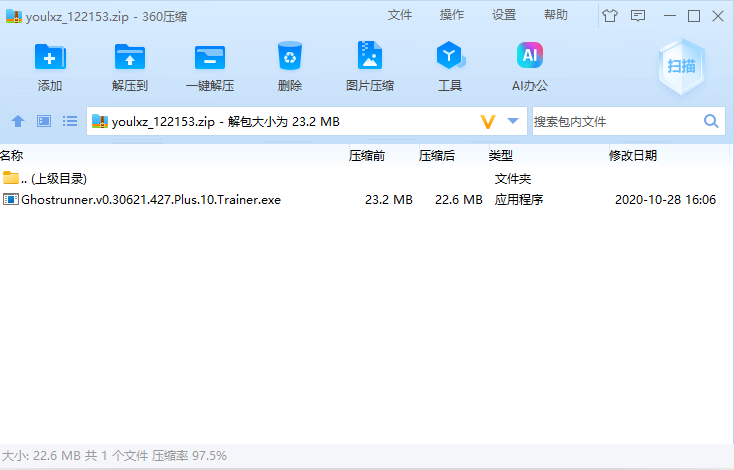
Task: Click the 2020-10-28 16:06 date cell
Action: pyautogui.click(x=665, y=200)
